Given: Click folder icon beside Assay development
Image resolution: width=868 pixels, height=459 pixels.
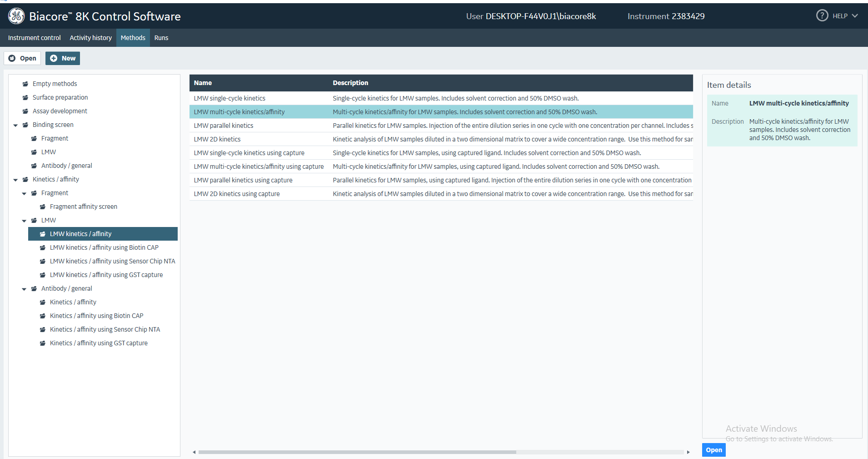Looking at the screenshot, I should click(x=25, y=111).
